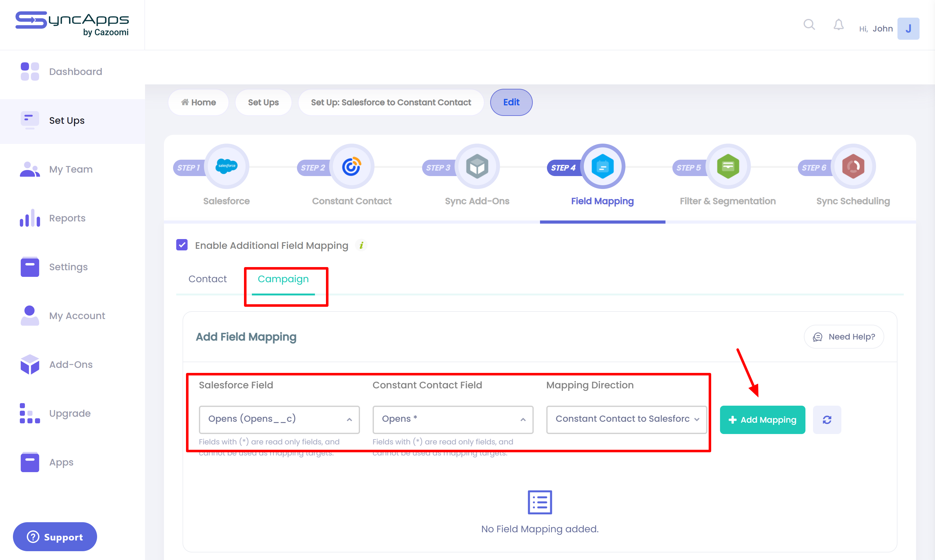Click the empty field mapping list icon
The height and width of the screenshot is (560, 935).
pyautogui.click(x=540, y=502)
